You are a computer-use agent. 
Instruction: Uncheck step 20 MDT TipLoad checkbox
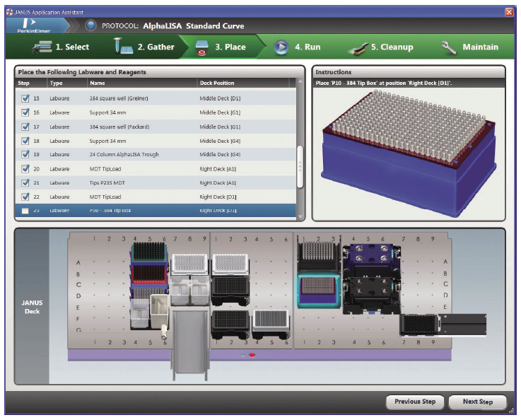click(25, 168)
